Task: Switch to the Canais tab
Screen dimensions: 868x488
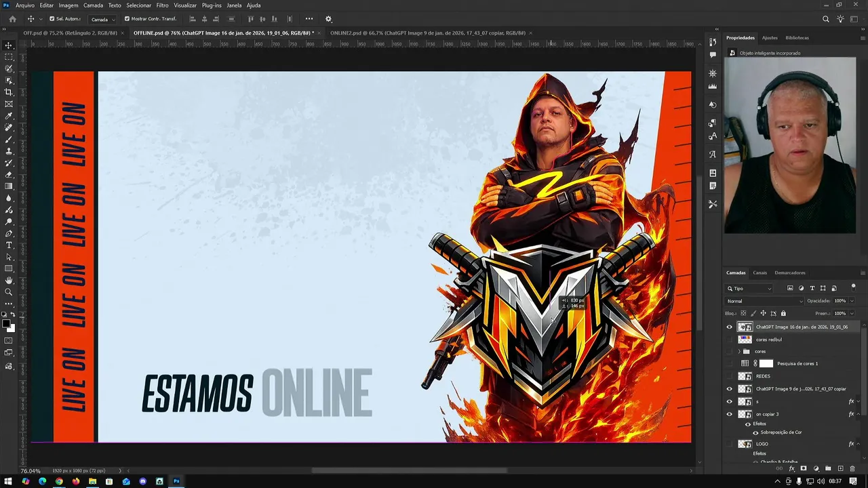Action: (x=760, y=272)
